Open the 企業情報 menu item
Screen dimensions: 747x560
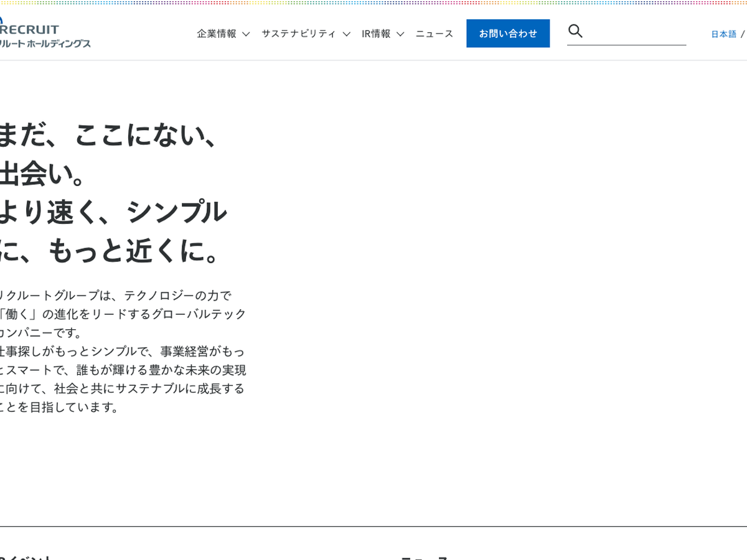(217, 34)
